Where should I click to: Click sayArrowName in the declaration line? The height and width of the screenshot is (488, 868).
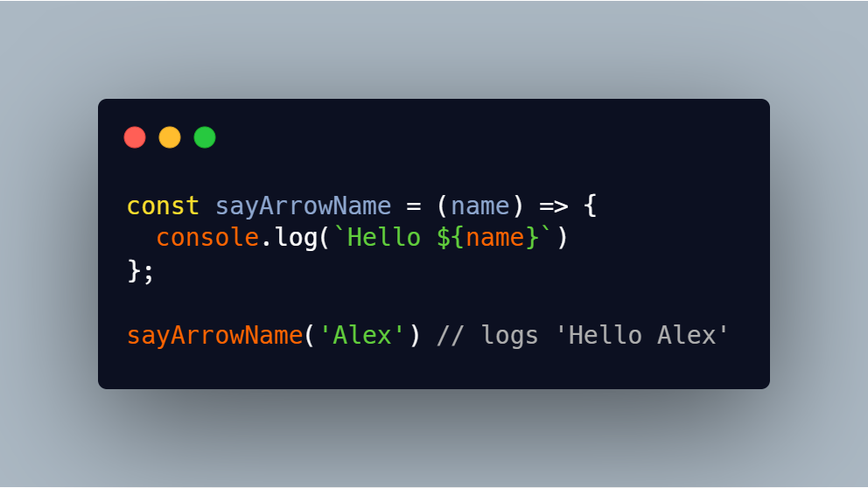(x=304, y=206)
